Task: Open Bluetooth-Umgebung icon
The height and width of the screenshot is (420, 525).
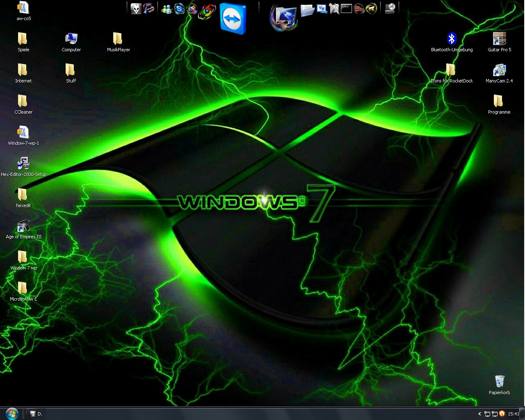Action: (452, 42)
